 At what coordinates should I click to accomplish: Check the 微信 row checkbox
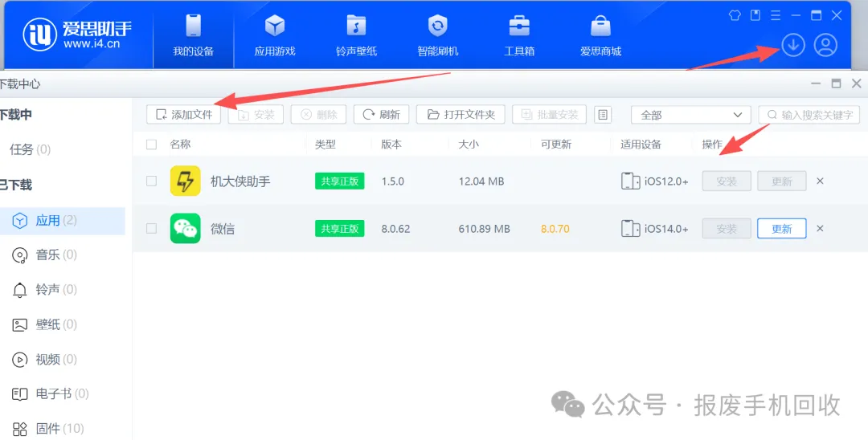tap(151, 228)
